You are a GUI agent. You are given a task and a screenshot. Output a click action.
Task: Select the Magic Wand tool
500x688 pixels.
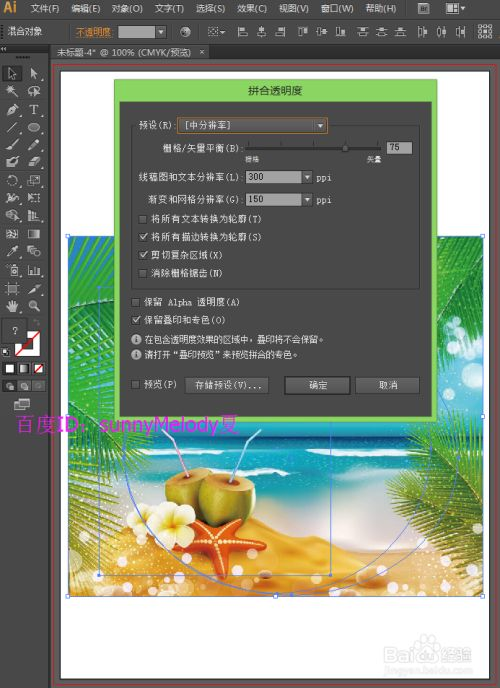(12, 91)
